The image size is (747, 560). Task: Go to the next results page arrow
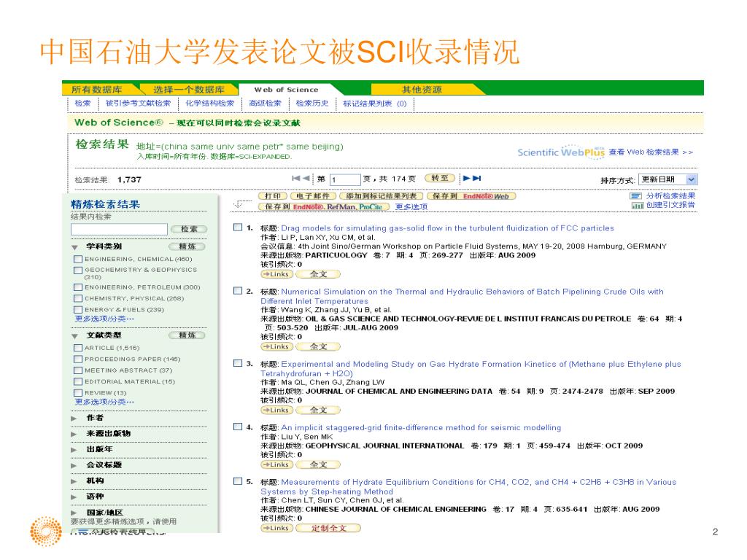(466, 178)
